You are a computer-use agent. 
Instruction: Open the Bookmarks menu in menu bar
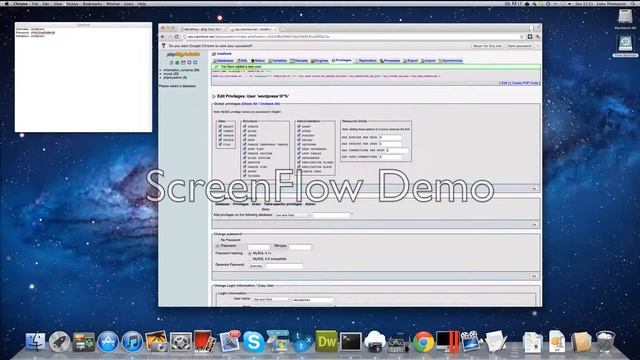coord(92,4)
